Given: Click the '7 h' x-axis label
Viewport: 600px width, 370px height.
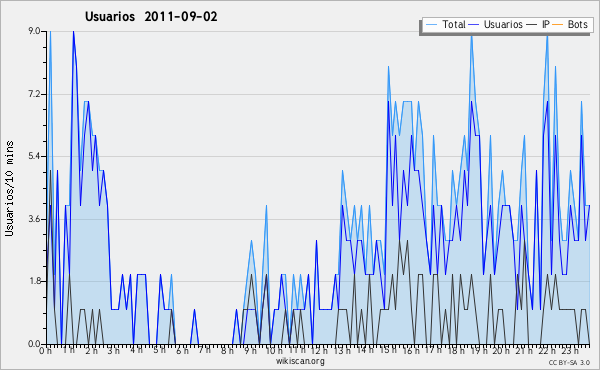Looking at the screenshot, I should click(x=204, y=350).
